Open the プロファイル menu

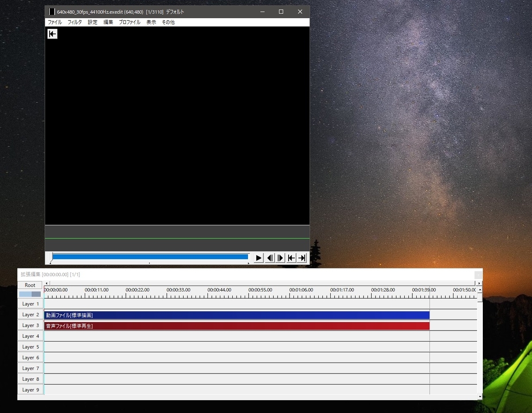click(x=129, y=22)
